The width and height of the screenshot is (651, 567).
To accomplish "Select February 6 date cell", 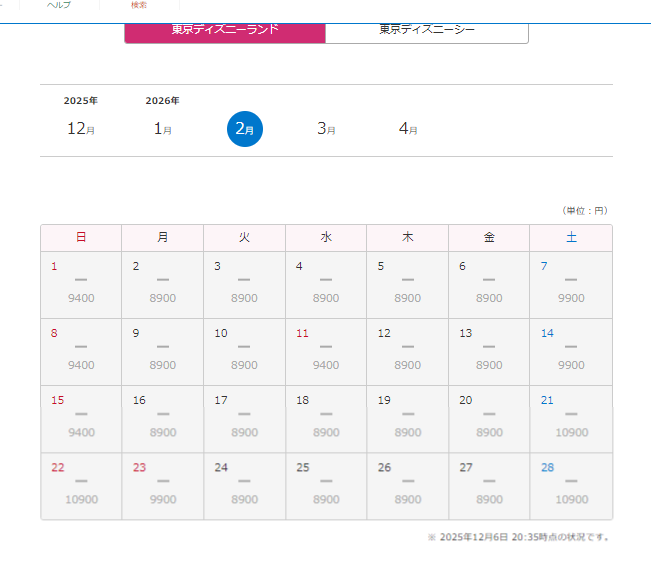I will point(489,285).
